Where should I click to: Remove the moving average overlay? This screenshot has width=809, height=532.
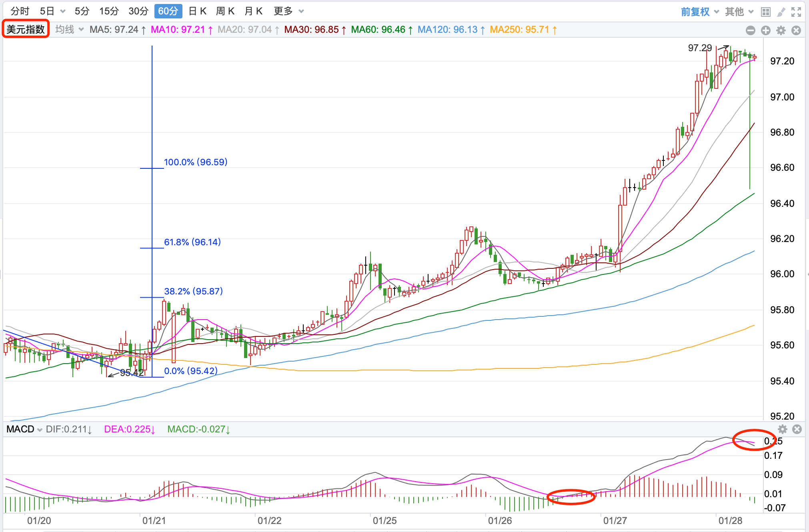pos(796,30)
